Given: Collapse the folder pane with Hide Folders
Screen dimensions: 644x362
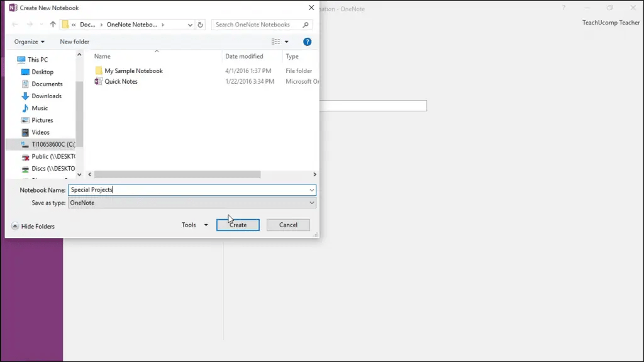Looking at the screenshot, I should click(33, 226).
